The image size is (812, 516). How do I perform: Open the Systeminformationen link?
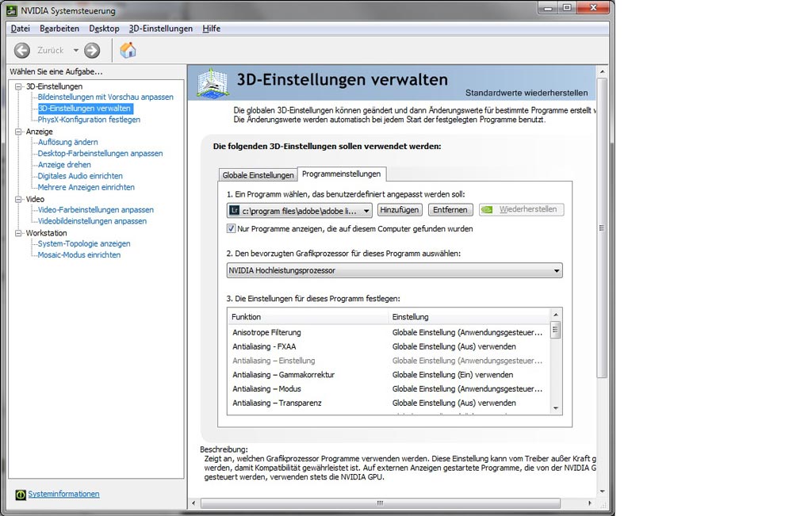coord(63,494)
